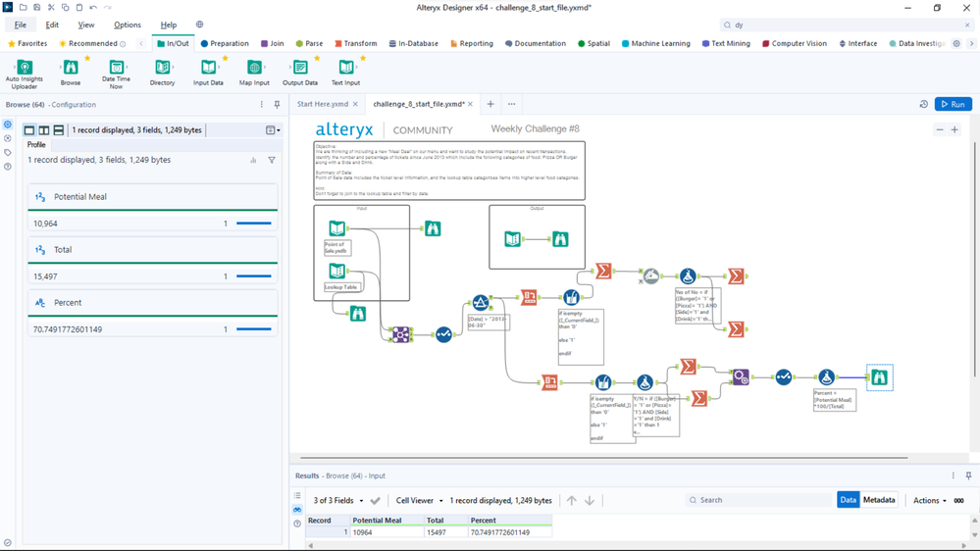Open the Configuration gear tab in sidebar

pyautogui.click(x=8, y=125)
